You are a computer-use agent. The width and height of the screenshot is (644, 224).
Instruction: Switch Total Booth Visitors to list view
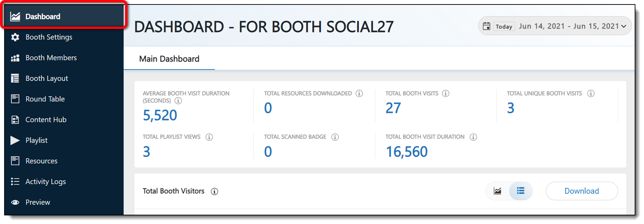pos(520,191)
